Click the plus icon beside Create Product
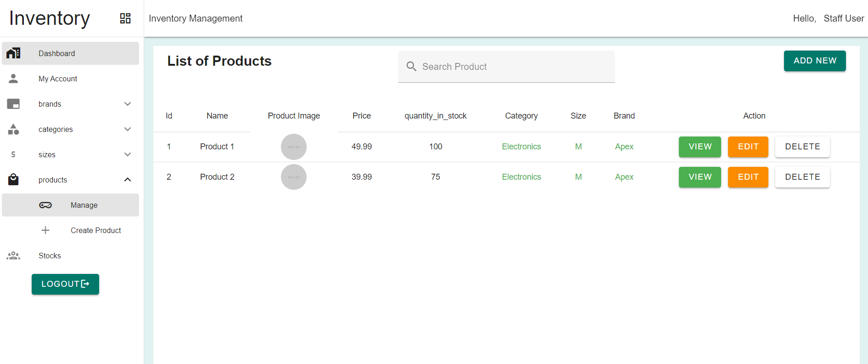868x364 pixels. click(x=45, y=230)
